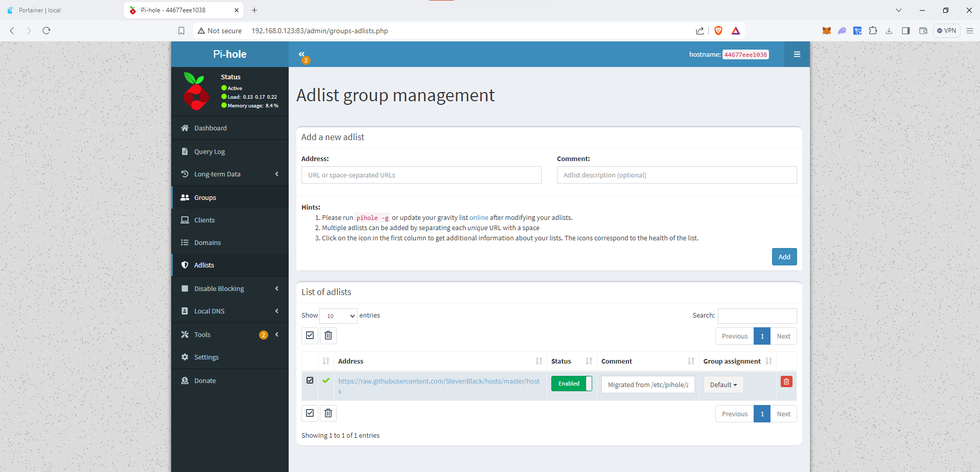Open the tab search dropdown arrow
This screenshot has width=980, height=472.
[898, 10]
